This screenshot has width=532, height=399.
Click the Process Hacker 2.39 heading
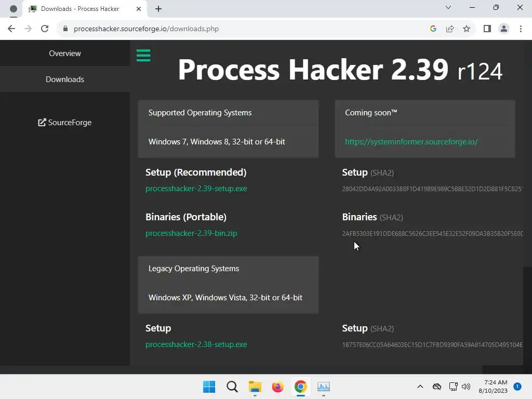(x=340, y=70)
